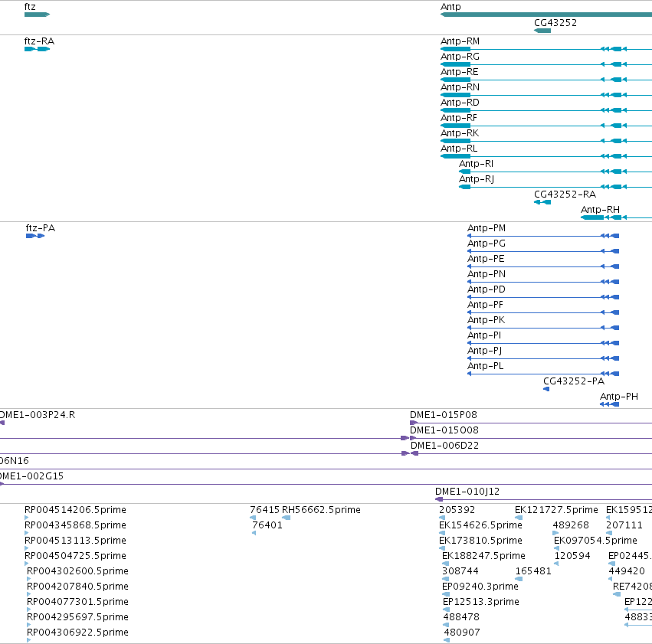Click the CG43252 gene arrow glyph
This screenshot has width=652, height=644.
coord(542,31)
